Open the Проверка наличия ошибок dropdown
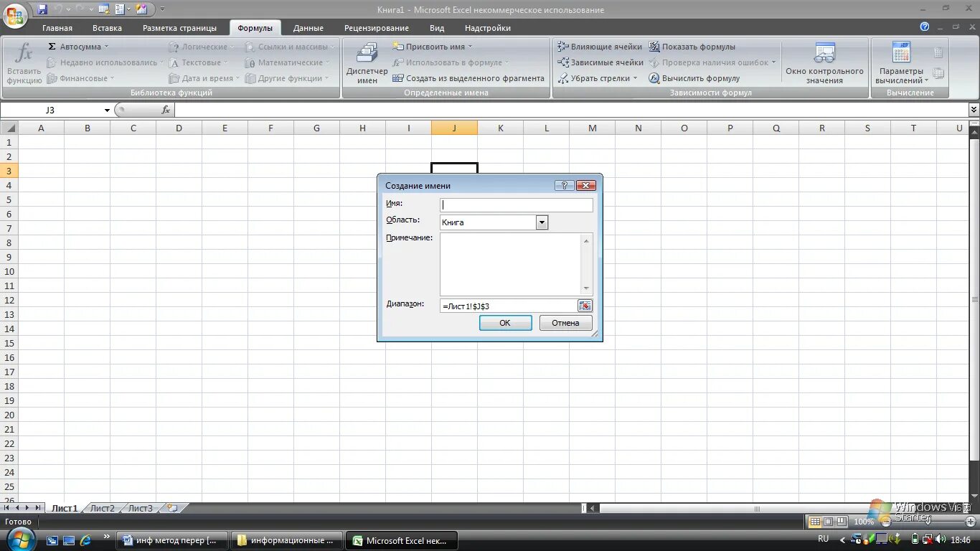The height and width of the screenshot is (551, 980). point(773,62)
